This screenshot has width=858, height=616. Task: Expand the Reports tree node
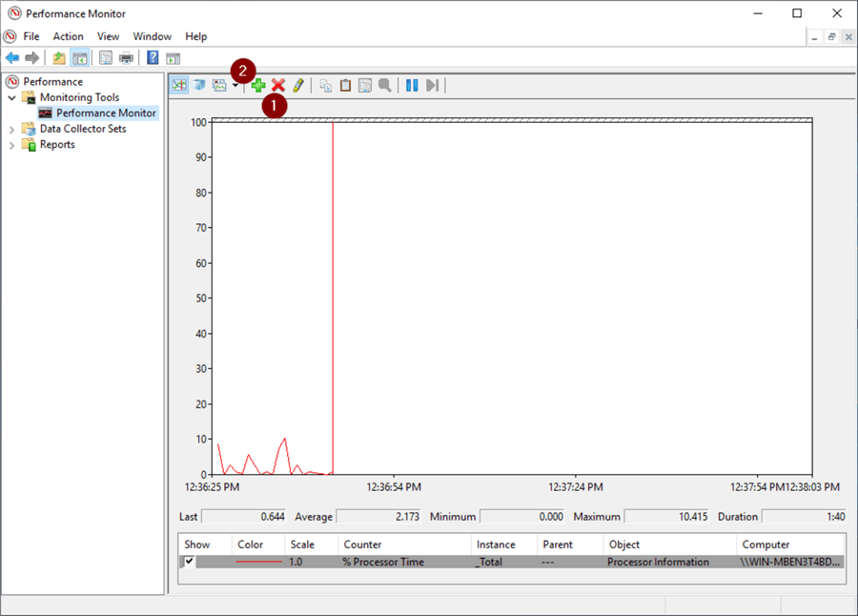(x=12, y=145)
